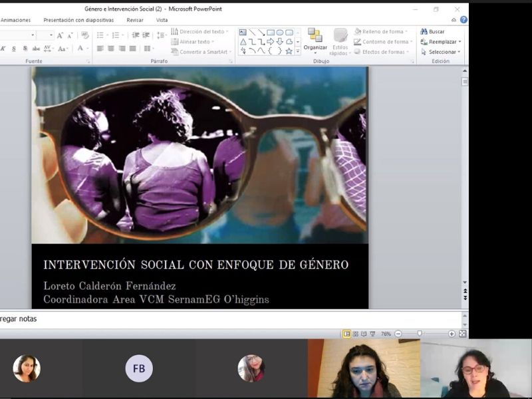Select the five-point star shape
532x399 pixels.
(x=289, y=51)
